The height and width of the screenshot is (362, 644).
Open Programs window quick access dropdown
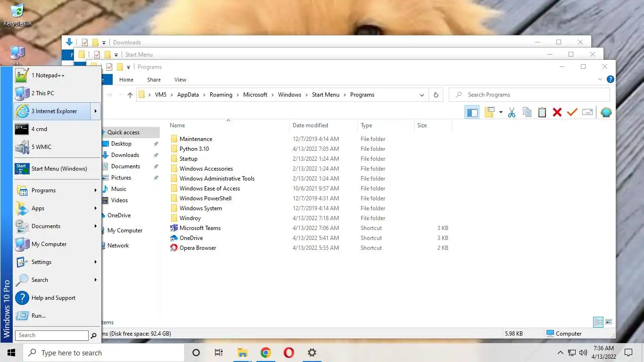(128, 67)
